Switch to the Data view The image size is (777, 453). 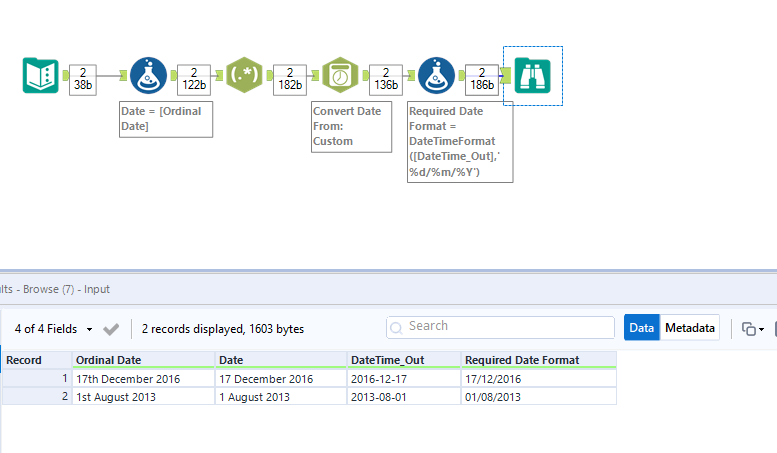click(642, 328)
